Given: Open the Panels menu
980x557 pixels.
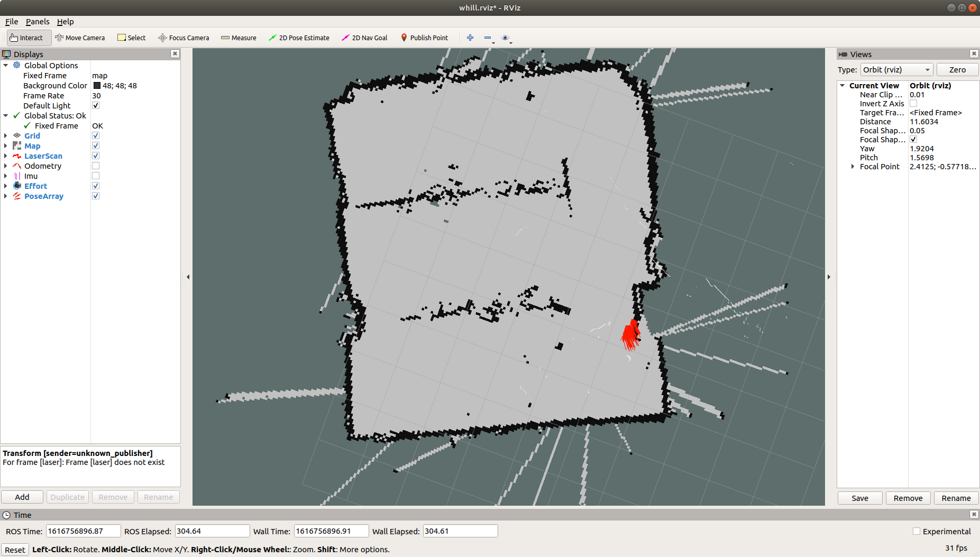Looking at the screenshot, I should pos(37,22).
